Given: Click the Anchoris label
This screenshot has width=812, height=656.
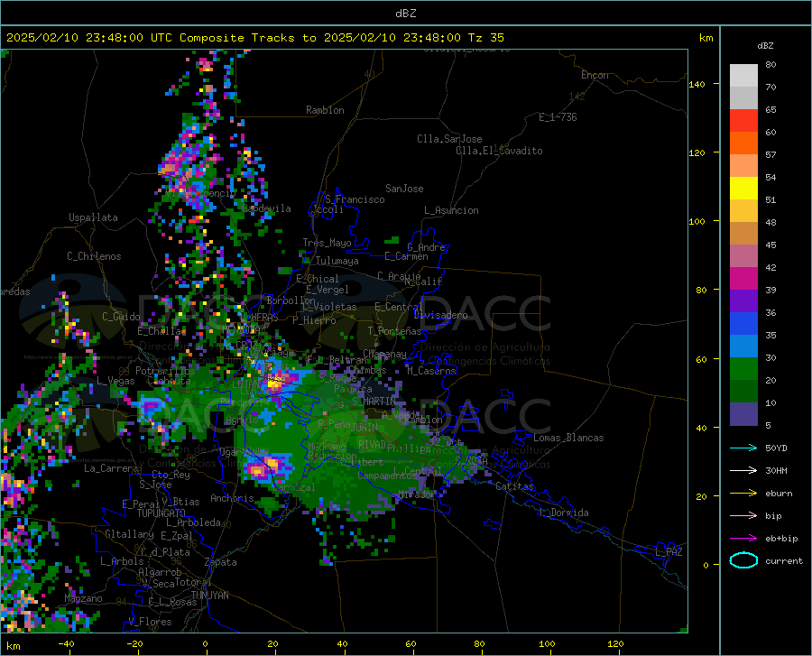Looking at the screenshot, I should (232, 499).
